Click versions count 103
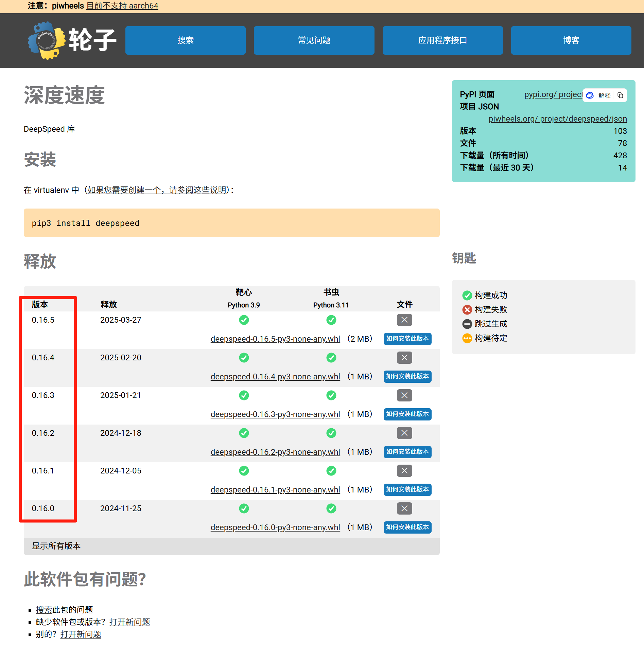Image resolution: width=644 pixels, height=646 pixels. (x=620, y=131)
